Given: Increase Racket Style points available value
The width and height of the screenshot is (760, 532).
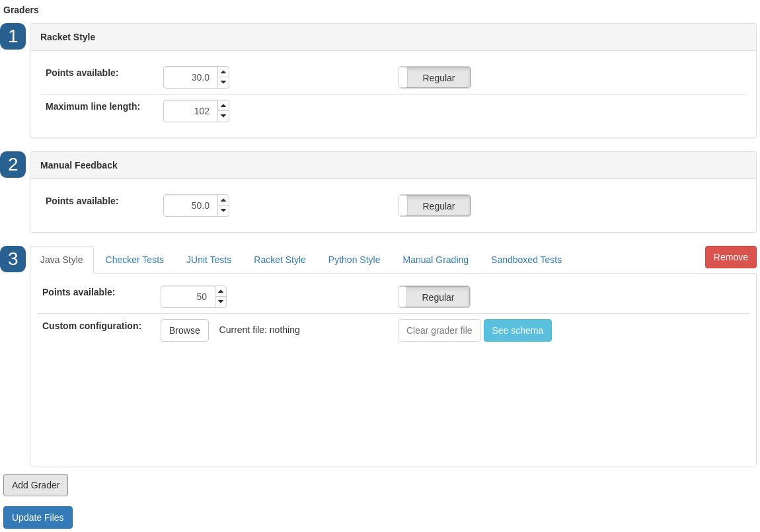Looking at the screenshot, I should [x=223, y=72].
